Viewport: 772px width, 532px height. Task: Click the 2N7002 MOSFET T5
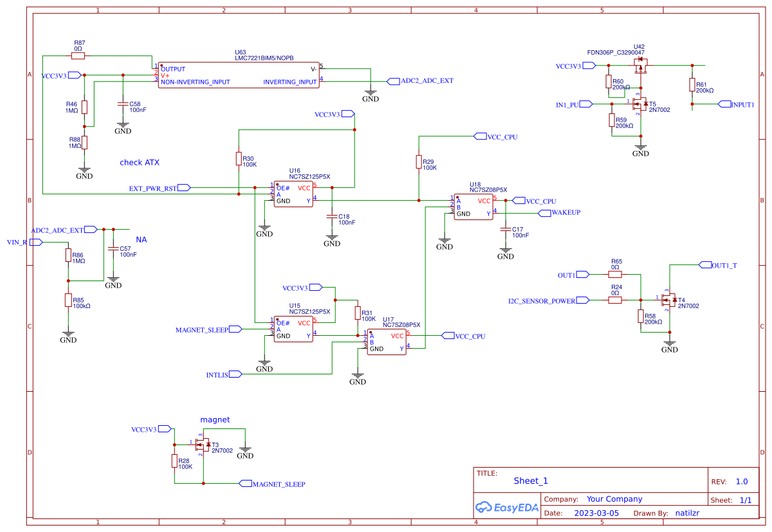[639, 104]
